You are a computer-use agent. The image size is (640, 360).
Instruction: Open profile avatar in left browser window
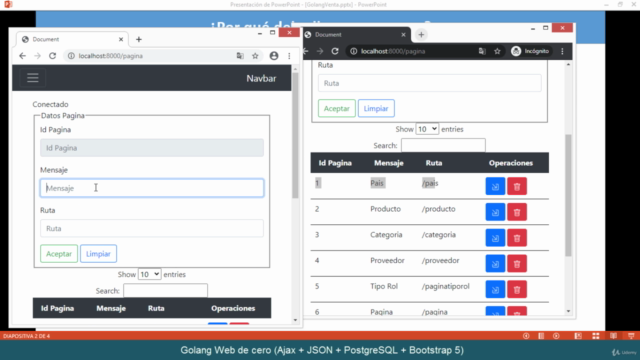click(x=274, y=56)
